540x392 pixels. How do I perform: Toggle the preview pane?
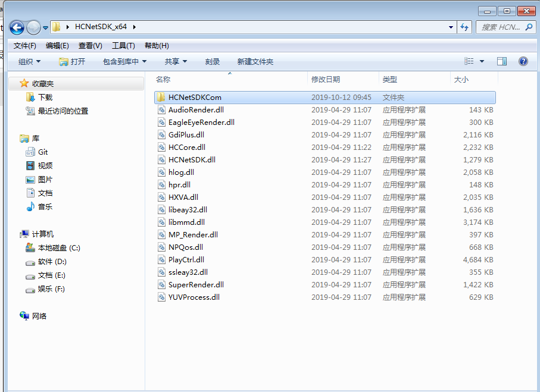click(502, 61)
